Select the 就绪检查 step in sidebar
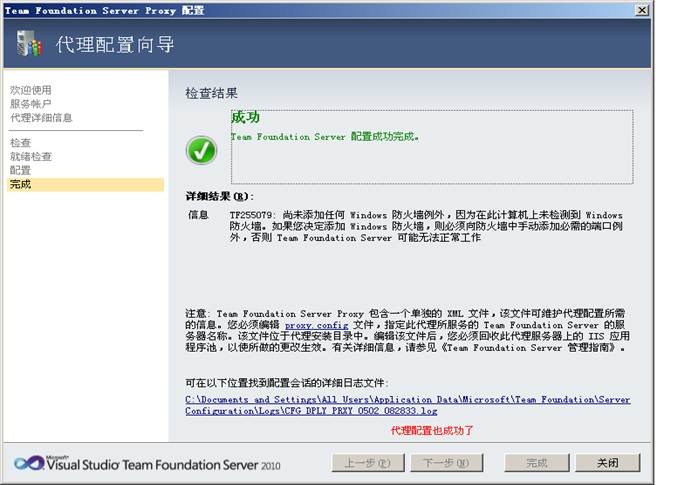 [x=31, y=157]
